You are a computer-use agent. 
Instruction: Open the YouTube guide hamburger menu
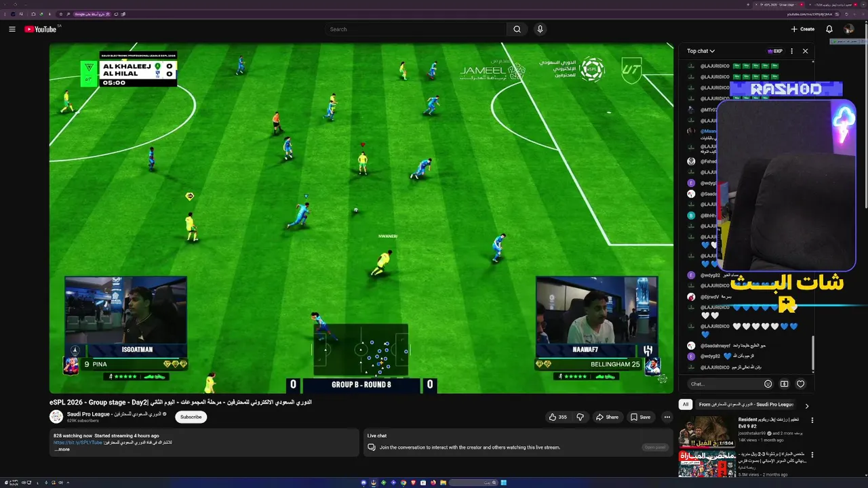tap(12, 29)
